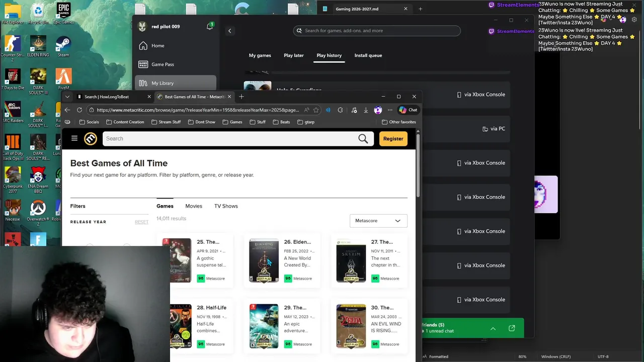644x362 pixels.
Task: Open the Xbox Install queue tab
Action: point(368,55)
